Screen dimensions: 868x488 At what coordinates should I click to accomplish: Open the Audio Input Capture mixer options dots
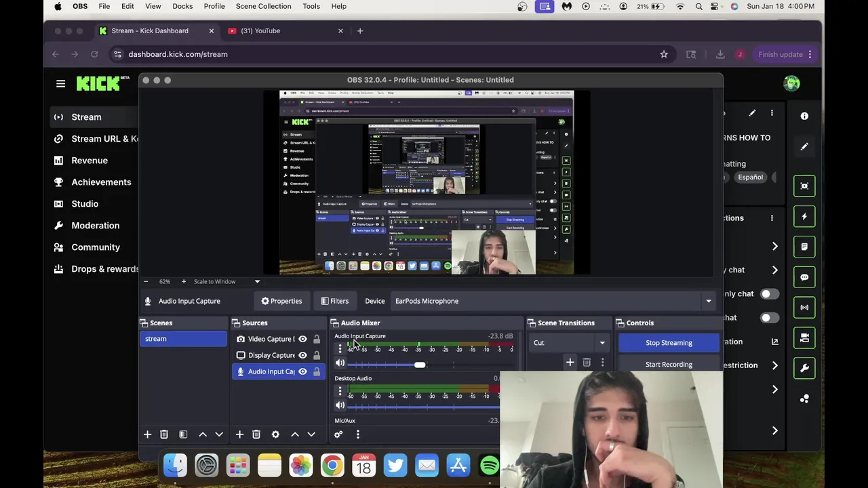(340, 348)
